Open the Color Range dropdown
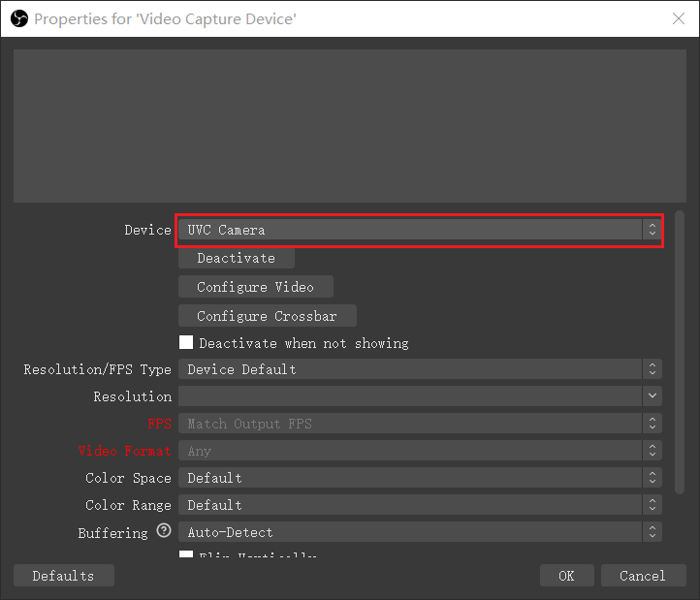The width and height of the screenshot is (700, 600). point(419,505)
